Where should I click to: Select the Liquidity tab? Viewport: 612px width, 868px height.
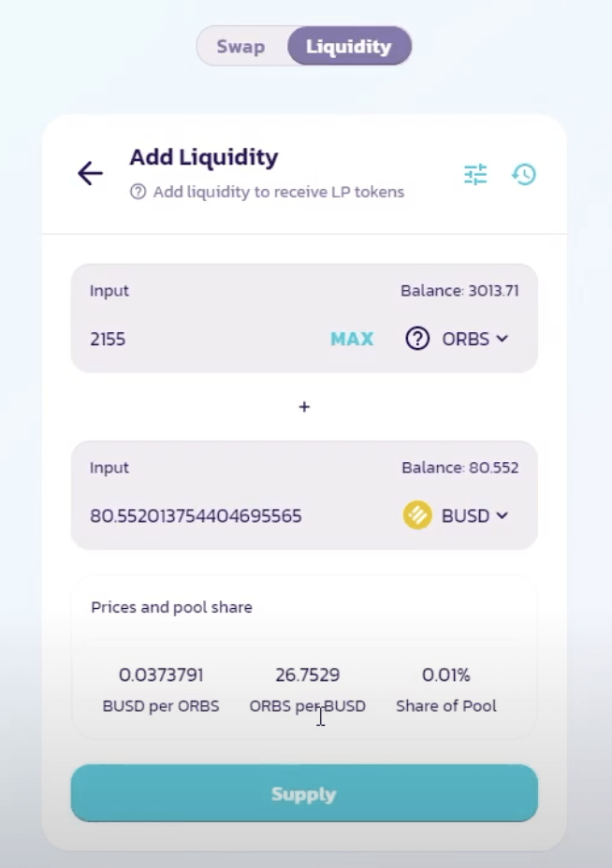coord(349,47)
